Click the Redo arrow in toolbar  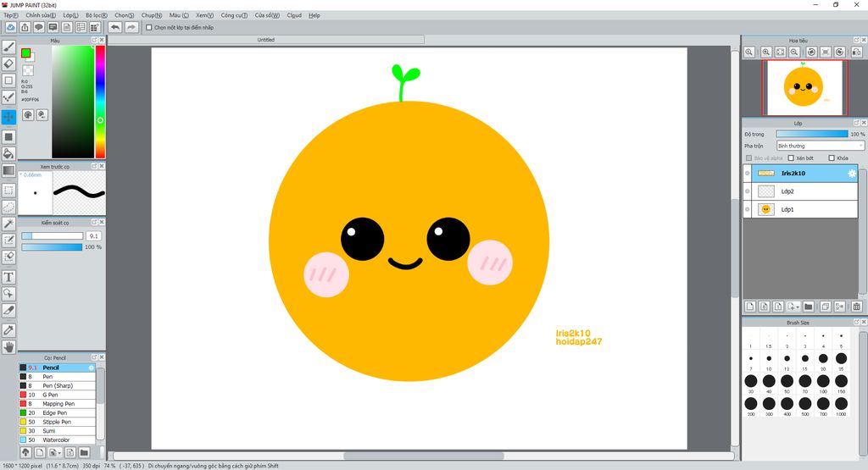point(131,27)
